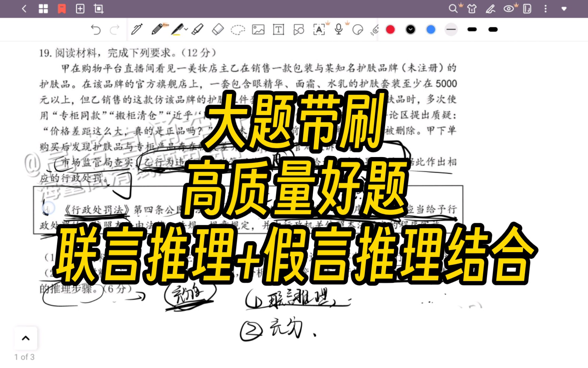Open the '1 of 3' page indicator

click(24, 357)
